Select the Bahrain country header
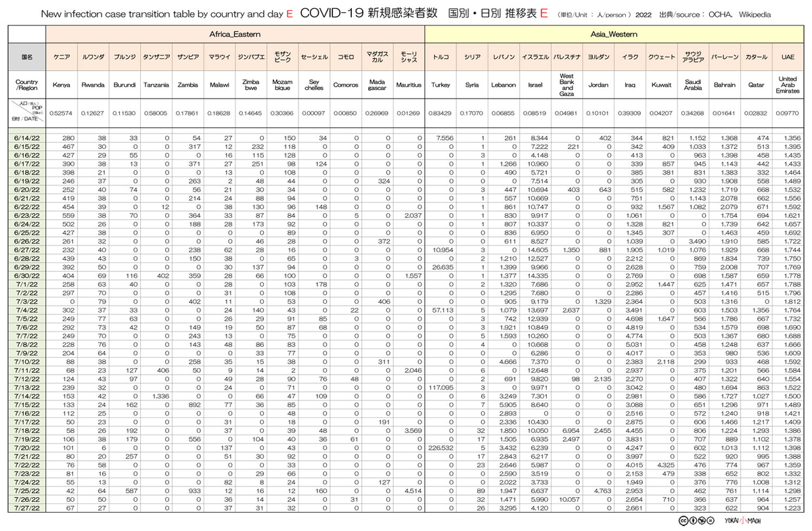The height and width of the screenshot is (531, 812). [725, 85]
